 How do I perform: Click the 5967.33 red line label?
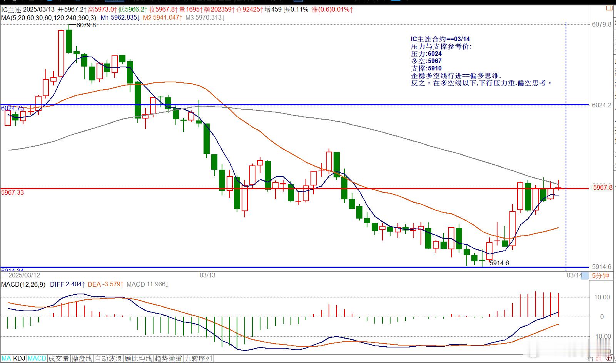click(x=13, y=192)
